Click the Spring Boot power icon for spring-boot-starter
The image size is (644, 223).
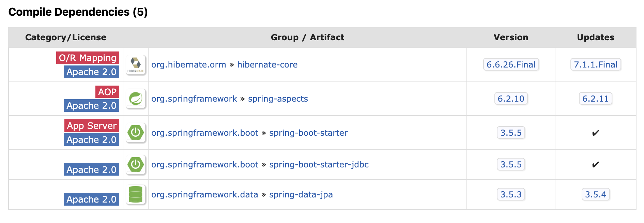click(136, 133)
